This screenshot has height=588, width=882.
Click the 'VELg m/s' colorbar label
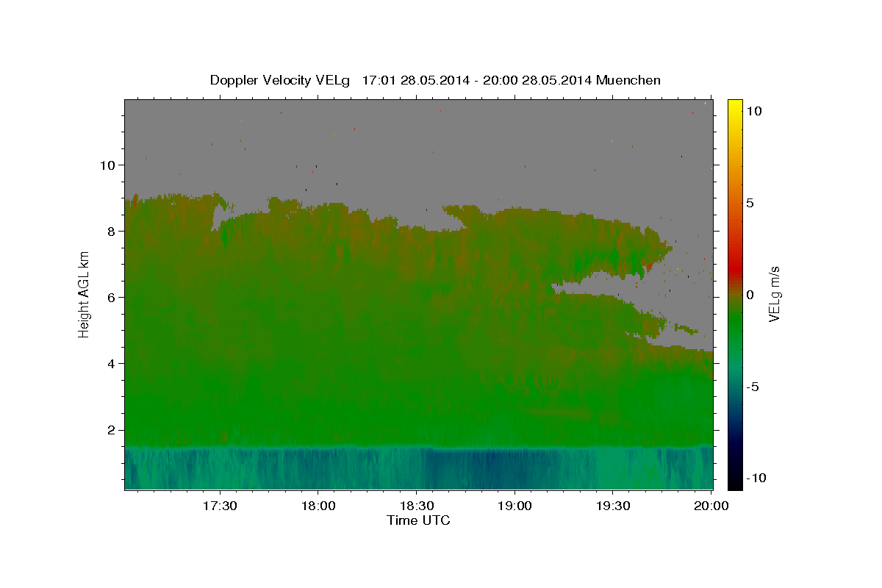[774, 294]
